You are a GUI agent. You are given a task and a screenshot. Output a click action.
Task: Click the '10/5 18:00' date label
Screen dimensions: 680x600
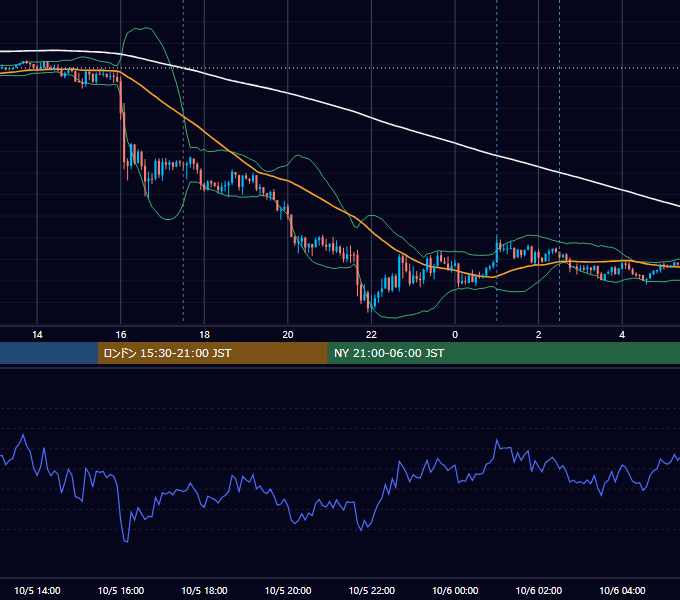click(x=204, y=590)
